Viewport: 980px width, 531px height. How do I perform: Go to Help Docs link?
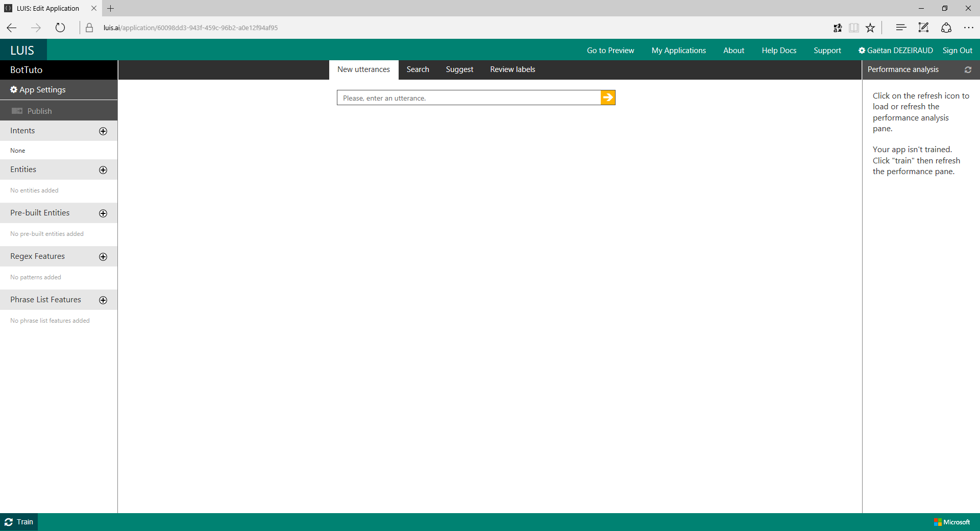pyautogui.click(x=779, y=51)
